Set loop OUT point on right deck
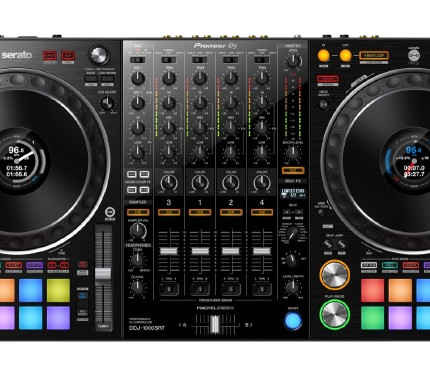The width and height of the screenshot is (430, 372). [x=345, y=55]
